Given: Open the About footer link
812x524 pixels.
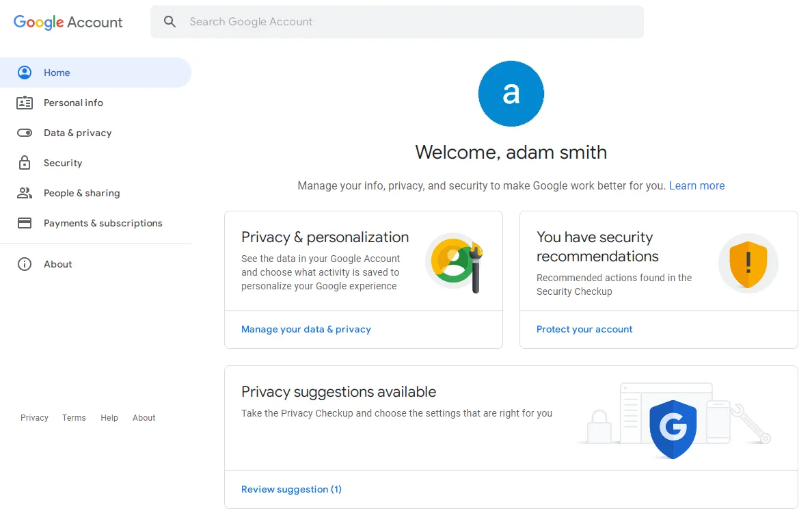Looking at the screenshot, I should click(x=144, y=418).
